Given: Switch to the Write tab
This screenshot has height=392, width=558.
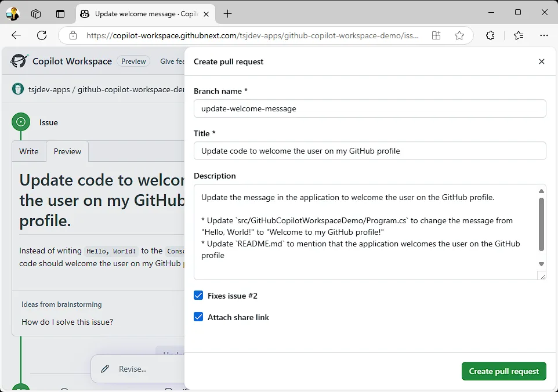Looking at the screenshot, I should 28,151.
